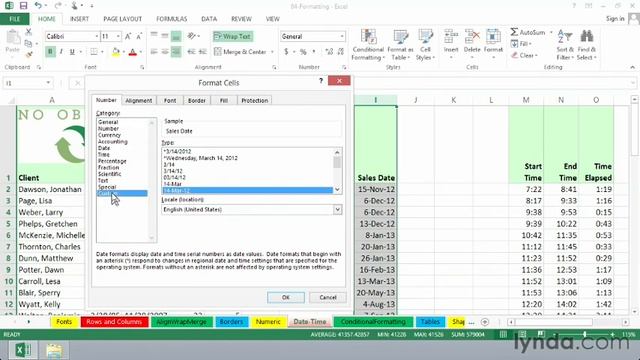
Task: Toggle Align Left in Alignment group
Action: tap(154, 52)
